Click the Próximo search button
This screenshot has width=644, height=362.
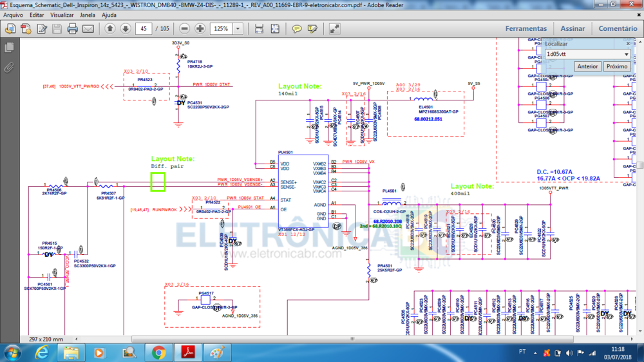(617, 66)
